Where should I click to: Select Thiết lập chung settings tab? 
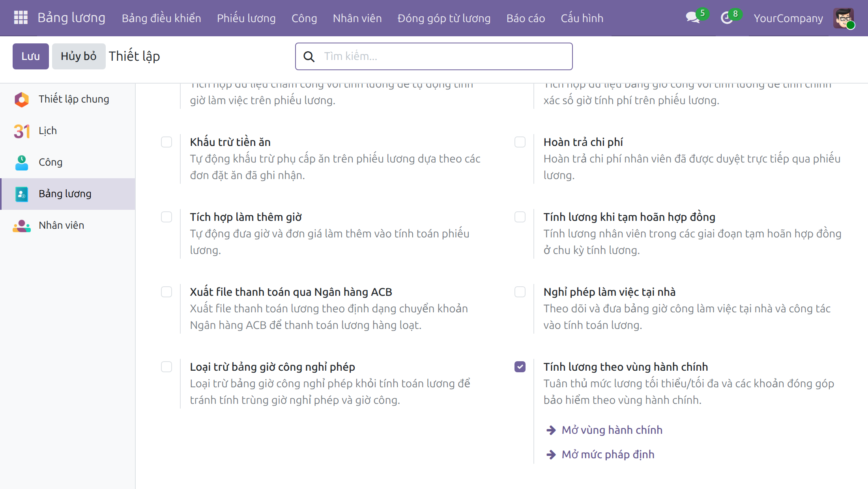74,99
